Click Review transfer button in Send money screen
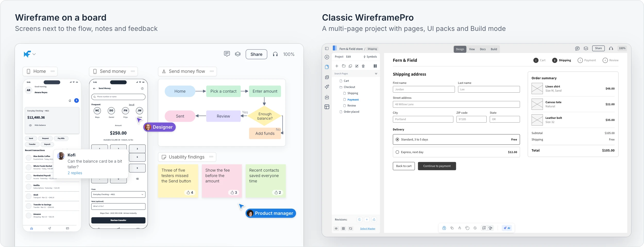Viewport: 644px width, 247px height. pyautogui.click(x=118, y=220)
